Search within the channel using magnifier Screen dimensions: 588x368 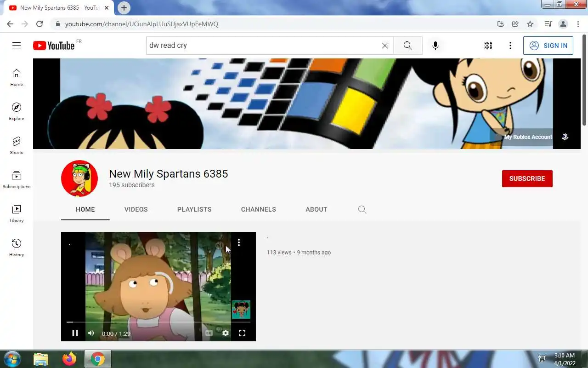point(362,209)
